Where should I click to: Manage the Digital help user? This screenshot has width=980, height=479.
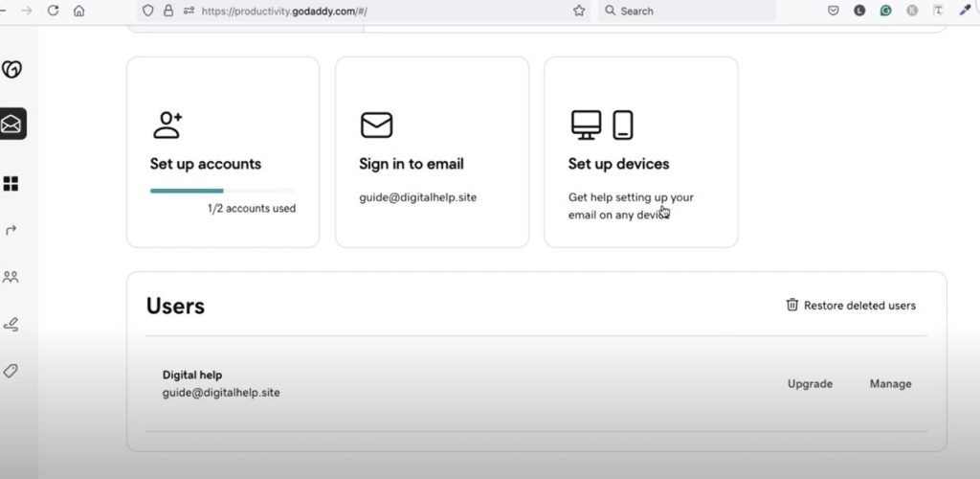tap(891, 384)
